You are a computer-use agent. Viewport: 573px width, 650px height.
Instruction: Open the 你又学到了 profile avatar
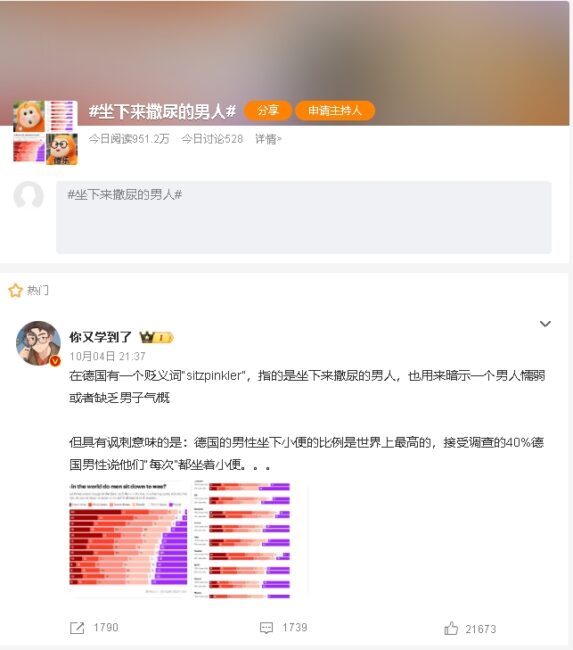38,343
